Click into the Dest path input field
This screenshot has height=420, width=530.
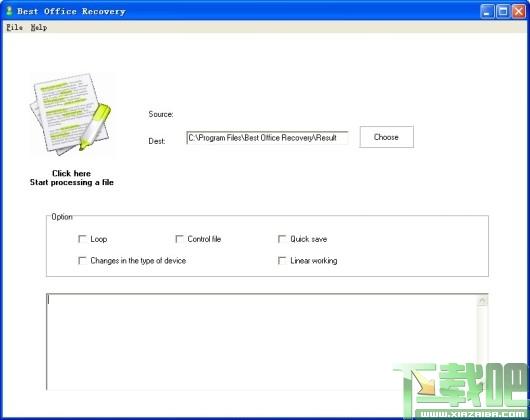point(267,138)
